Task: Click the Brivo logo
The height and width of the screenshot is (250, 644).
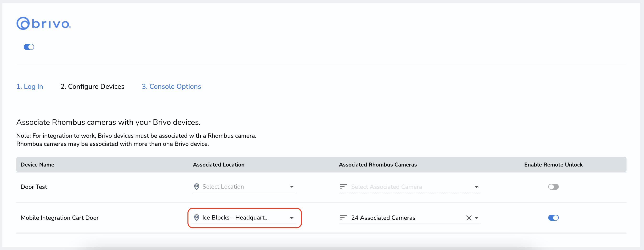Action: (44, 23)
